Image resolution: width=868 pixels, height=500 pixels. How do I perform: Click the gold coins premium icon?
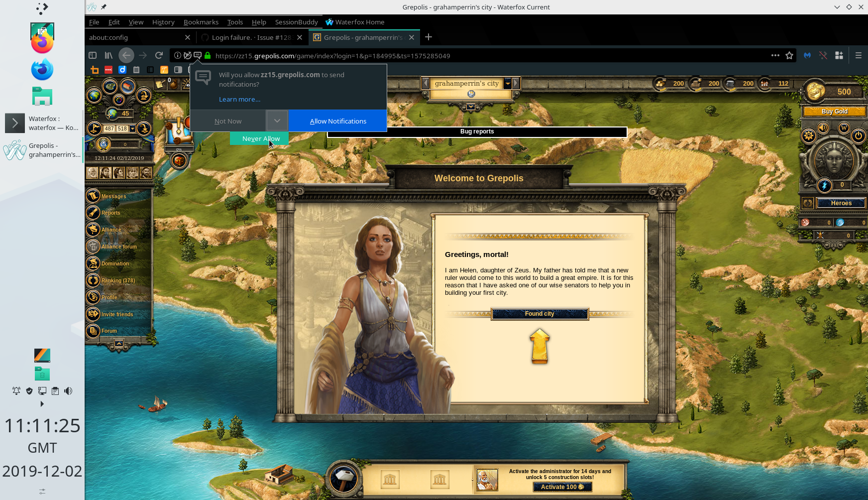[x=816, y=91]
